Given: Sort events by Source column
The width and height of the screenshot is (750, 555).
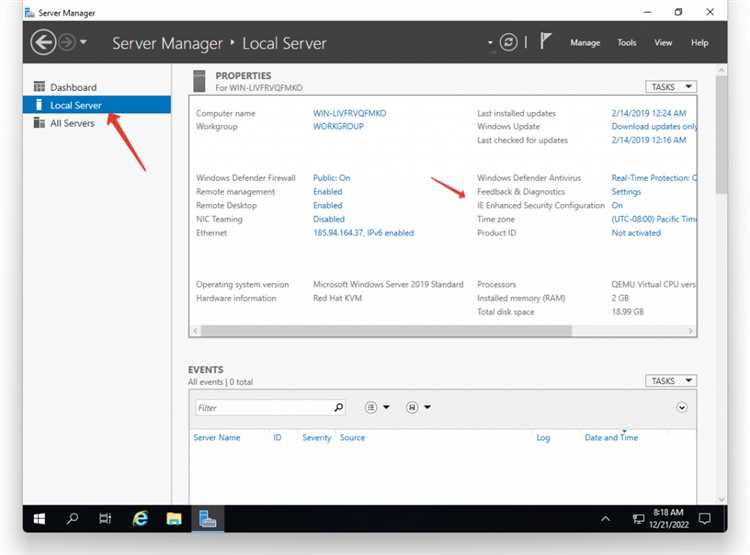Looking at the screenshot, I should coord(352,437).
